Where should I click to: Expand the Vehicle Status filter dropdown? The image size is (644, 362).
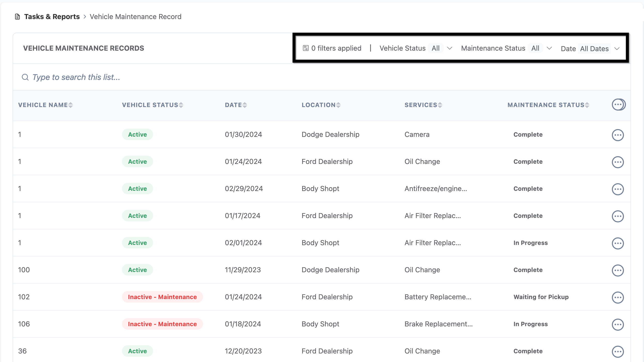[x=449, y=48]
